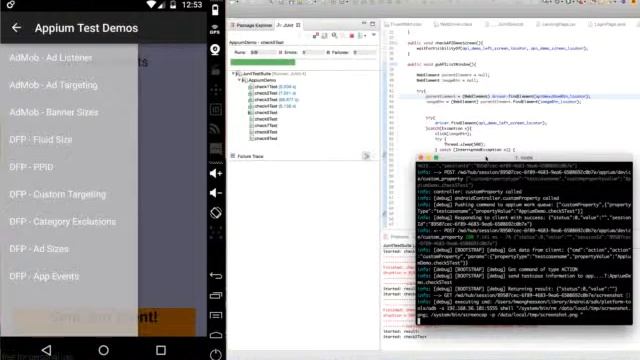Choose DFP - Custom Targeting entry

[58, 194]
